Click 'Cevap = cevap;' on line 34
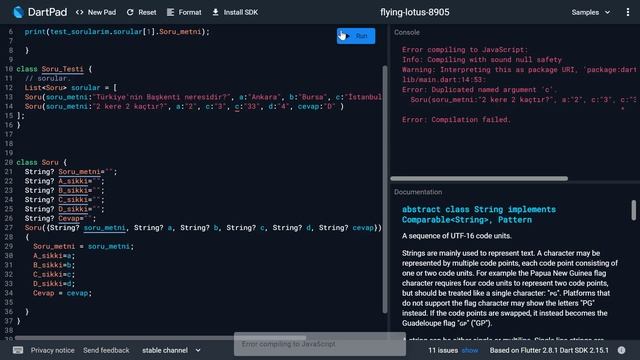 (62, 293)
